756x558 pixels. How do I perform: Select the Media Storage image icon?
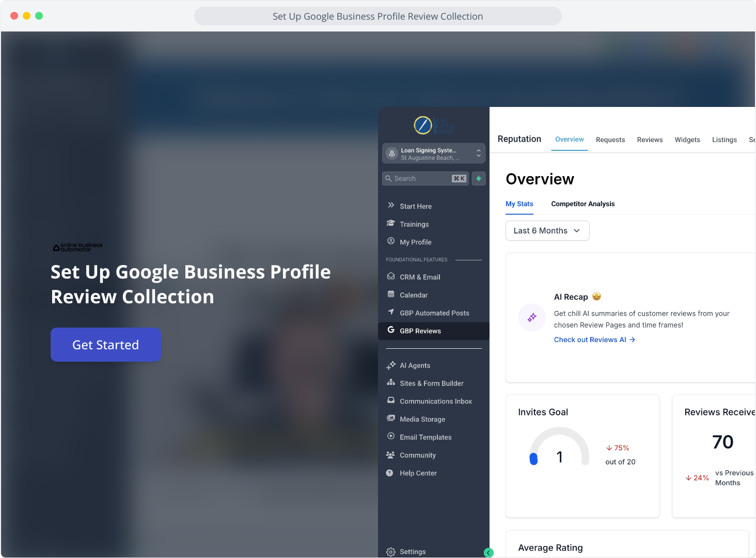coord(391,419)
